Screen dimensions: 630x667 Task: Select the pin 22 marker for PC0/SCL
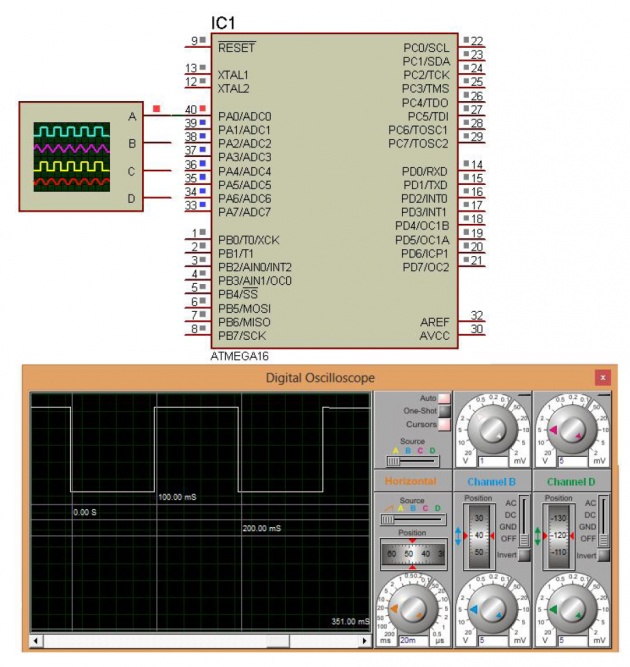[466, 40]
